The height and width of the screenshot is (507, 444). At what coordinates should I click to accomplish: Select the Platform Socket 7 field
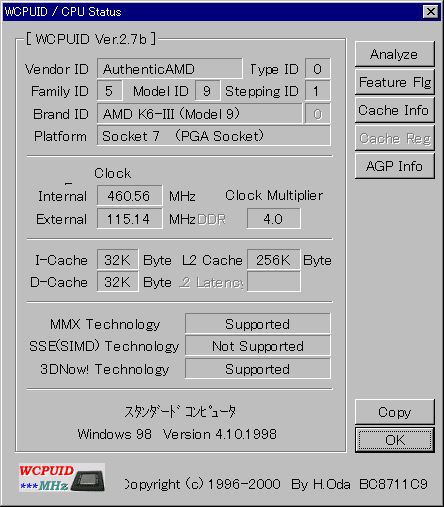[214, 136]
